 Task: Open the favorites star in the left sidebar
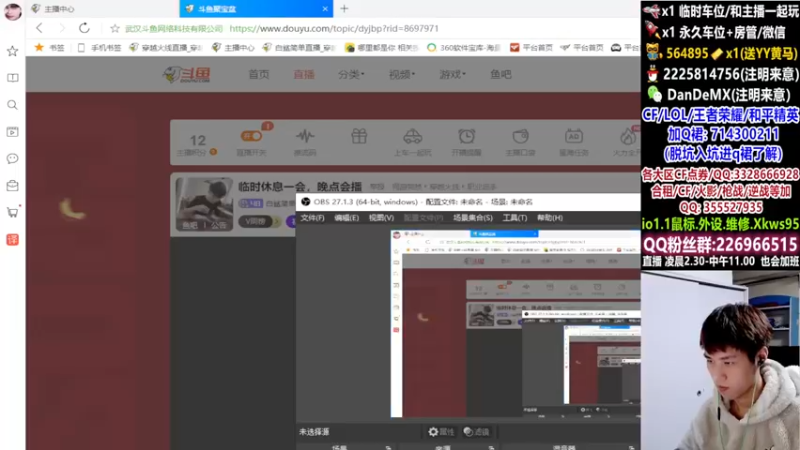(12, 51)
